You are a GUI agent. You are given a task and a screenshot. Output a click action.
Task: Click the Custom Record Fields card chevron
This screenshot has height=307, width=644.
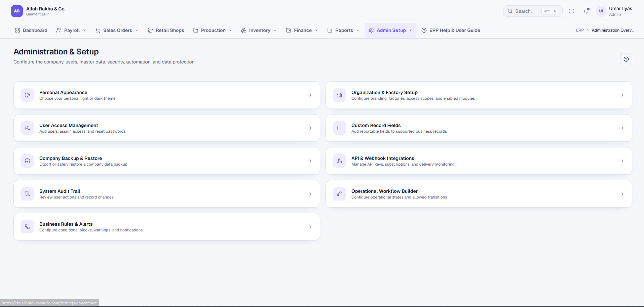tap(622, 128)
